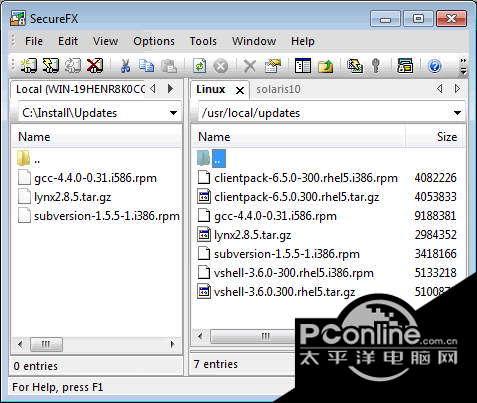This screenshot has height=403, width=477.
Task: Click the Copy toolbar icon
Action: coord(146,66)
